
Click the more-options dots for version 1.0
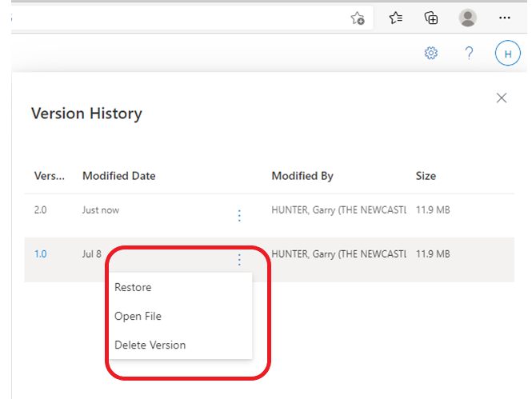click(239, 259)
